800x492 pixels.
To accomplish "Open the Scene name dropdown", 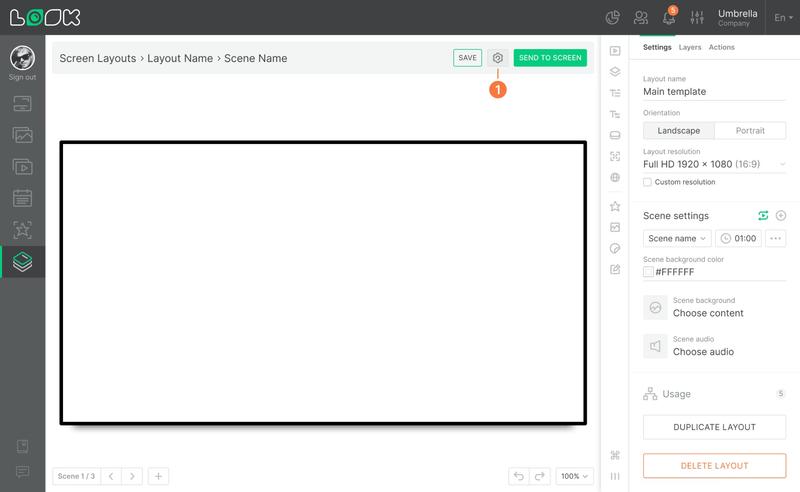I will [x=677, y=238].
